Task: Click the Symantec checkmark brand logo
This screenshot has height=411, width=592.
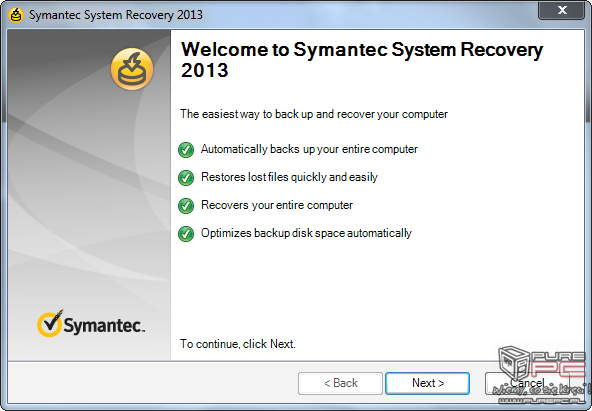Action: click(x=91, y=323)
